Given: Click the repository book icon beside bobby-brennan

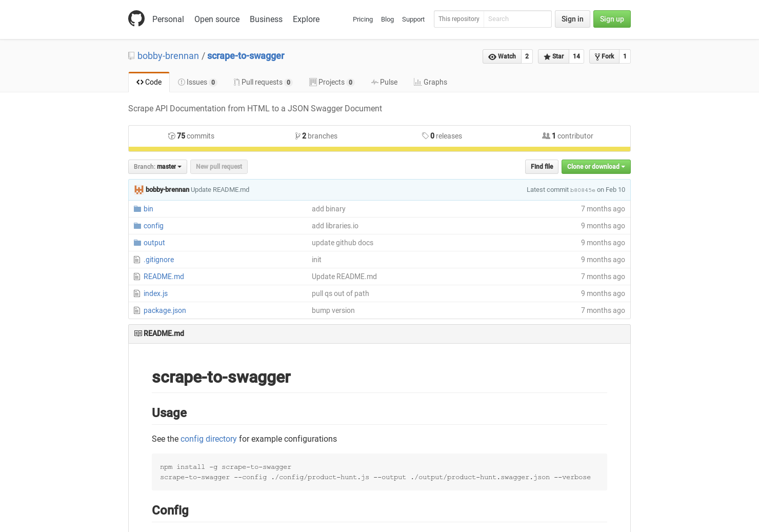Looking at the screenshot, I should pyautogui.click(x=131, y=56).
